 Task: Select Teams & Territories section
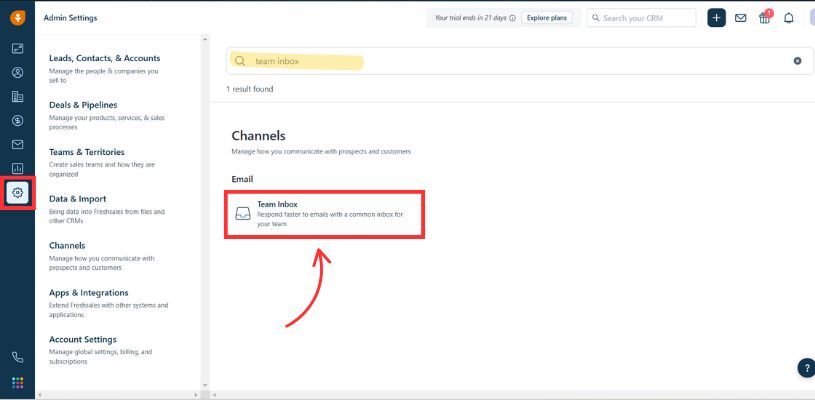click(x=87, y=152)
